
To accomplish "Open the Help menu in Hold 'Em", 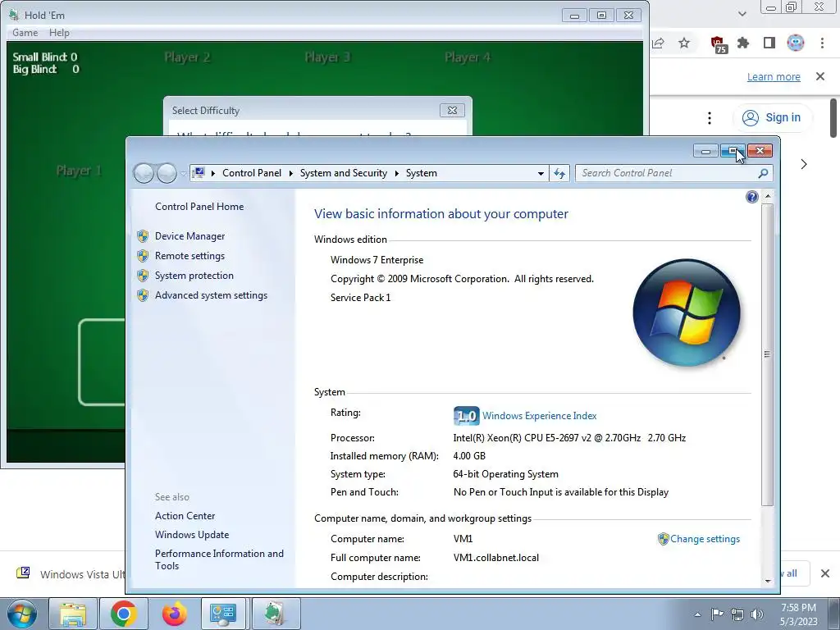I will pos(59,33).
